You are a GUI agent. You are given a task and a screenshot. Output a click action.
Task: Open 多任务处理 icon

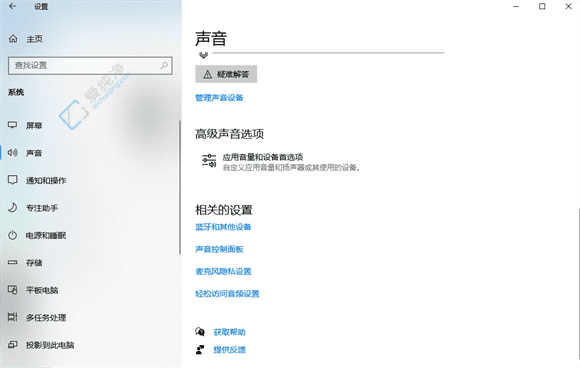(13, 317)
